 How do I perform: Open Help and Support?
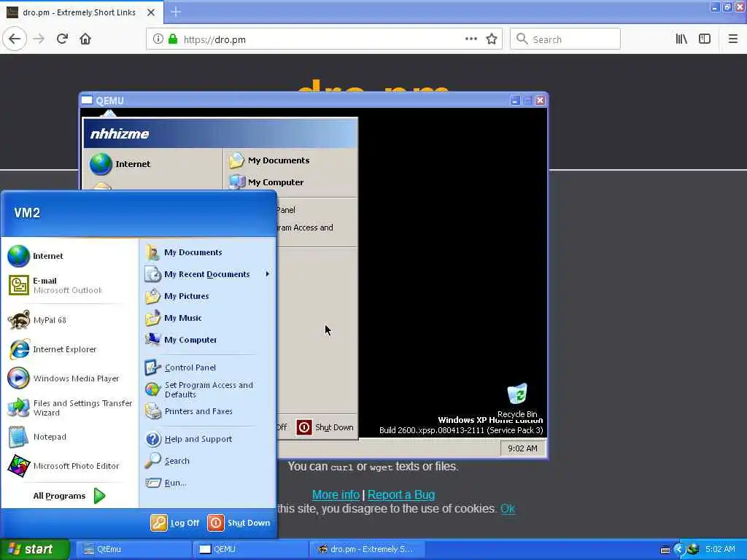click(189, 439)
